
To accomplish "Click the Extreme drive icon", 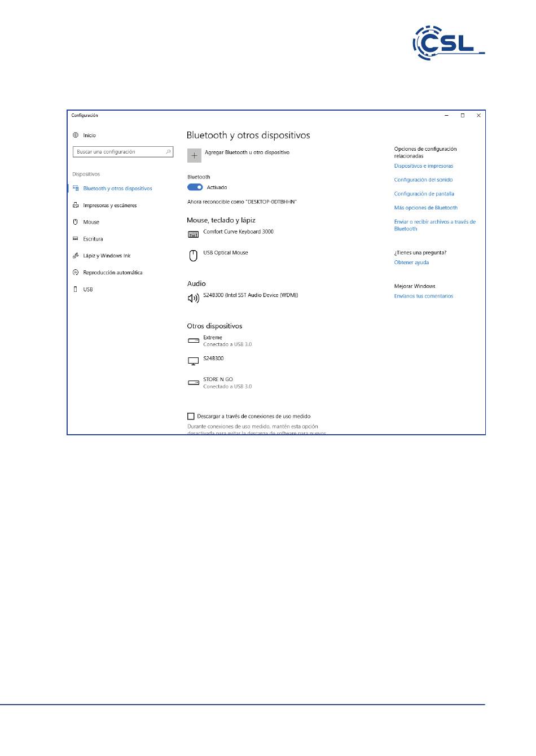I will pyautogui.click(x=194, y=340).
